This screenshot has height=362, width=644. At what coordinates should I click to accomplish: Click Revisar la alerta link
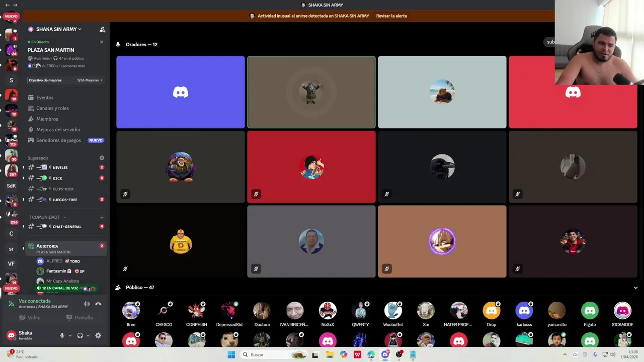tap(391, 16)
